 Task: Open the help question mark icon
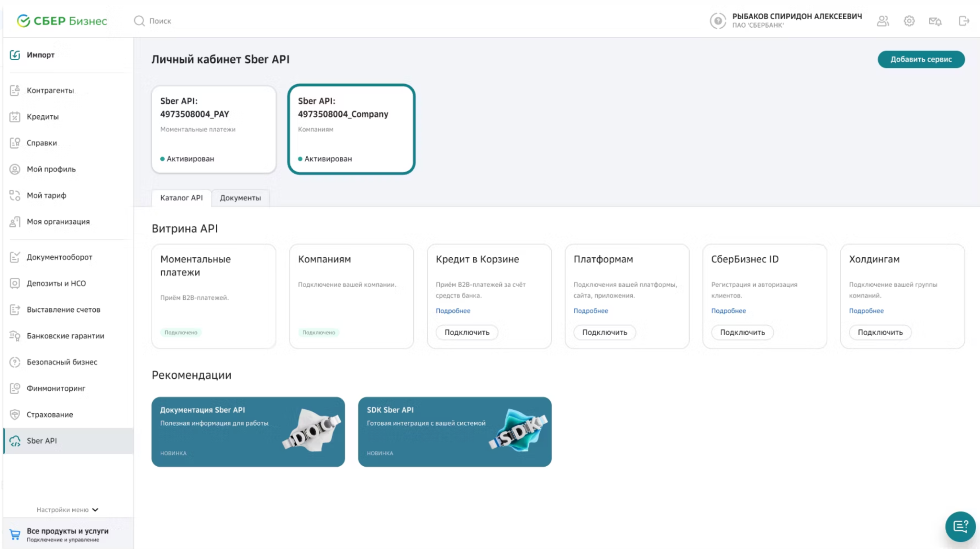coord(717,21)
